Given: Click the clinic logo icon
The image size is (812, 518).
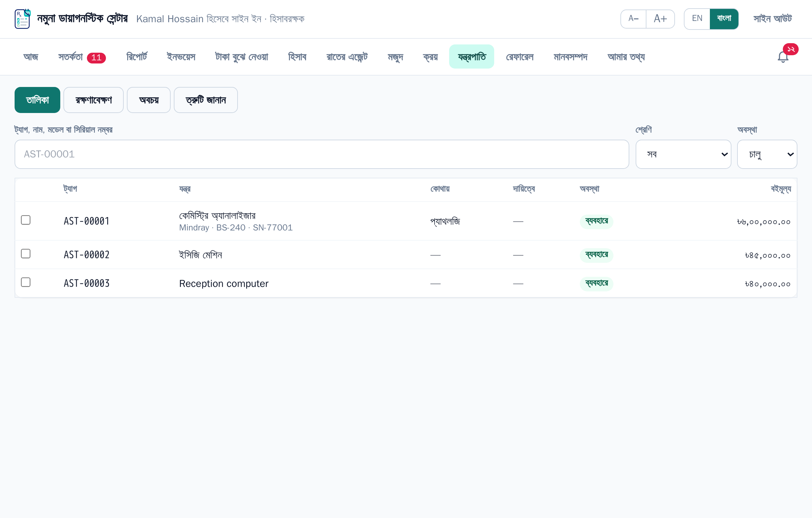Looking at the screenshot, I should 23,19.
